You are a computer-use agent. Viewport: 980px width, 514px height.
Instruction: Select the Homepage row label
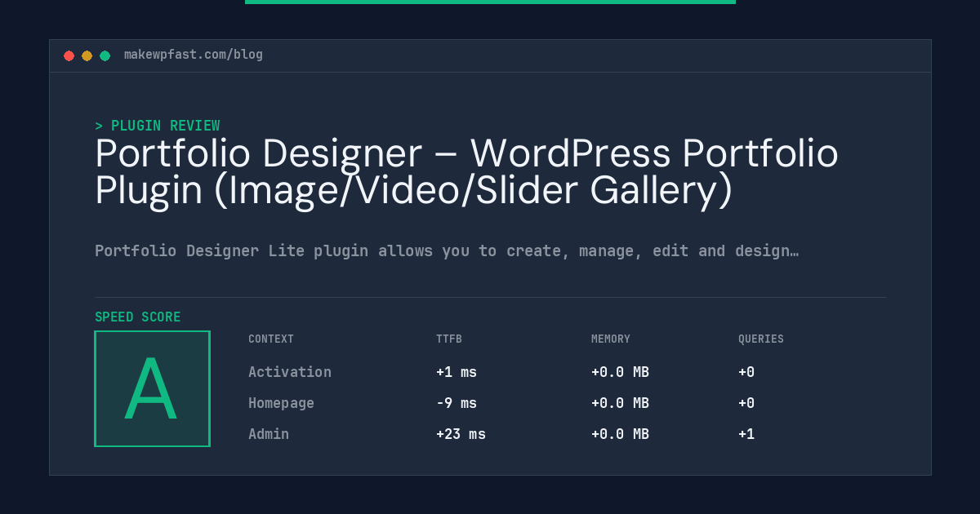(281, 403)
